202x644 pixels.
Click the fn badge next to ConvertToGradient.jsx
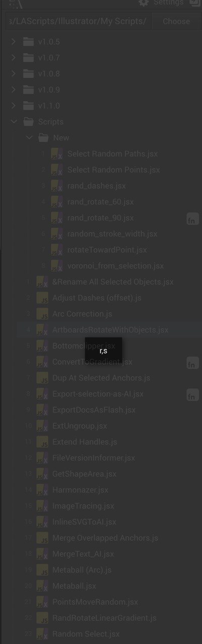(x=192, y=363)
